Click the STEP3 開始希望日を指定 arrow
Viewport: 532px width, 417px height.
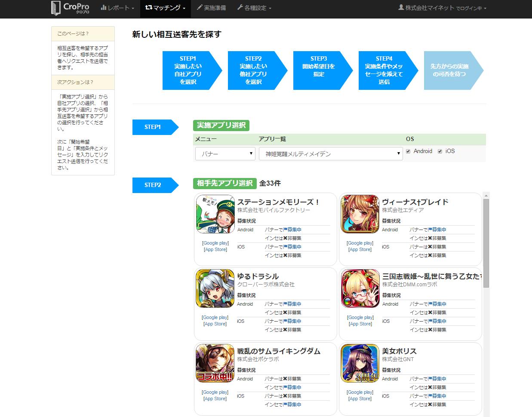pyautogui.click(x=323, y=71)
